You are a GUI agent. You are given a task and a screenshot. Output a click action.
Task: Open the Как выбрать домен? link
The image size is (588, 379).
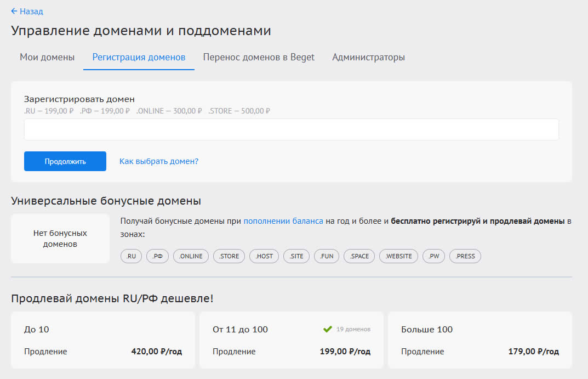(x=159, y=161)
